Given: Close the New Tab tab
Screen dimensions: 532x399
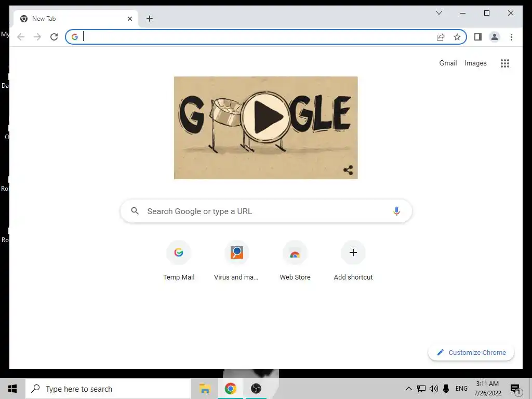Looking at the screenshot, I should click(129, 19).
